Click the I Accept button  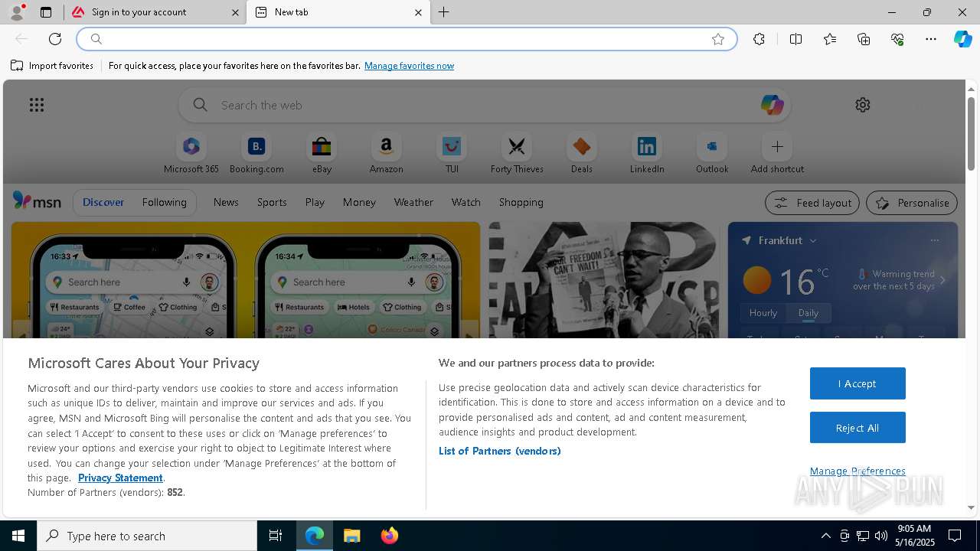(x=857, y=383)
